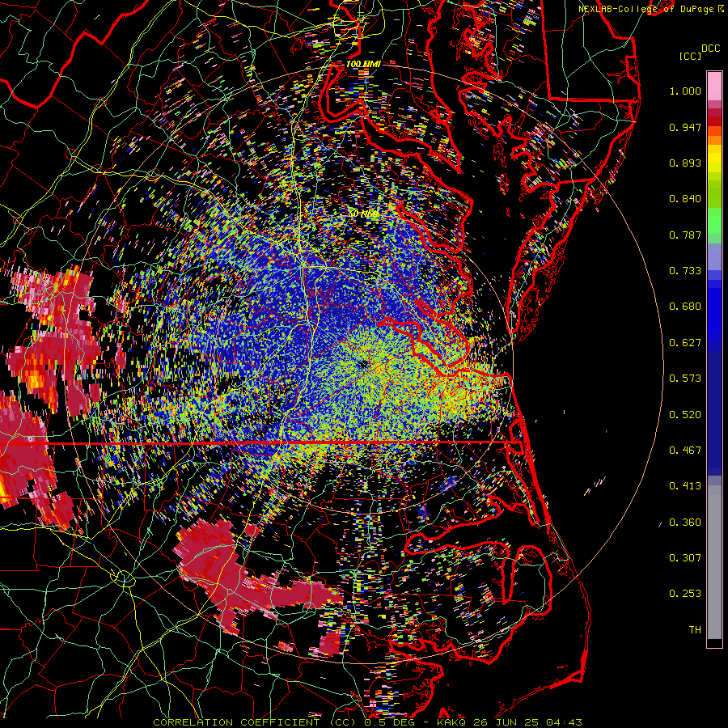Click the pink top segment of color bar
Viewport: 728px width, 728px height.
pyautogui.click(x=714, y=86)
